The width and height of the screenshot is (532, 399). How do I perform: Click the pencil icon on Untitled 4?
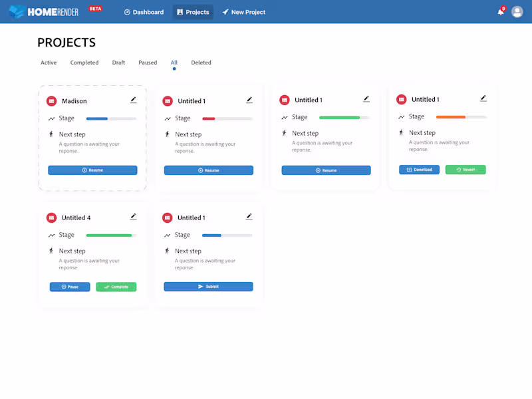(x=134, y=217)
